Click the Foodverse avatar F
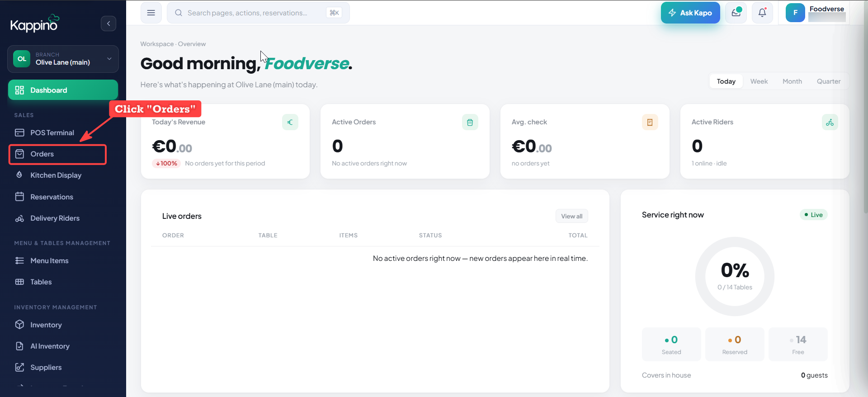Viewport: 868px width, 397px height. tap(795, 13)
